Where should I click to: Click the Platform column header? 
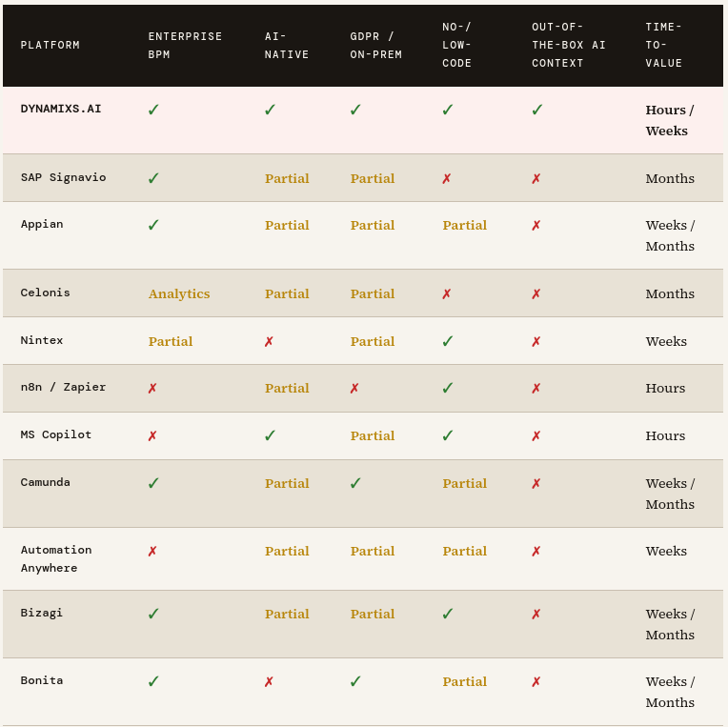click(x=51, y=45)
